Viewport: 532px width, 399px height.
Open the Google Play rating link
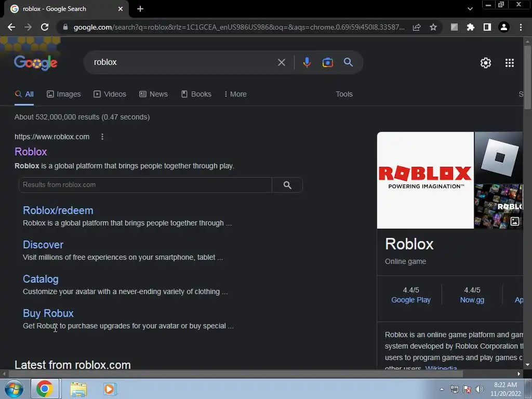(411, 300)
